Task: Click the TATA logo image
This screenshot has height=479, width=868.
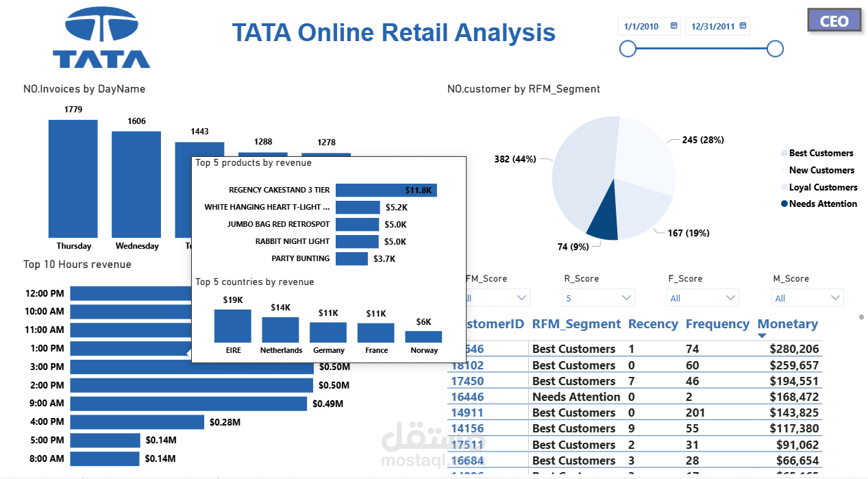Action: pos(101,38)
